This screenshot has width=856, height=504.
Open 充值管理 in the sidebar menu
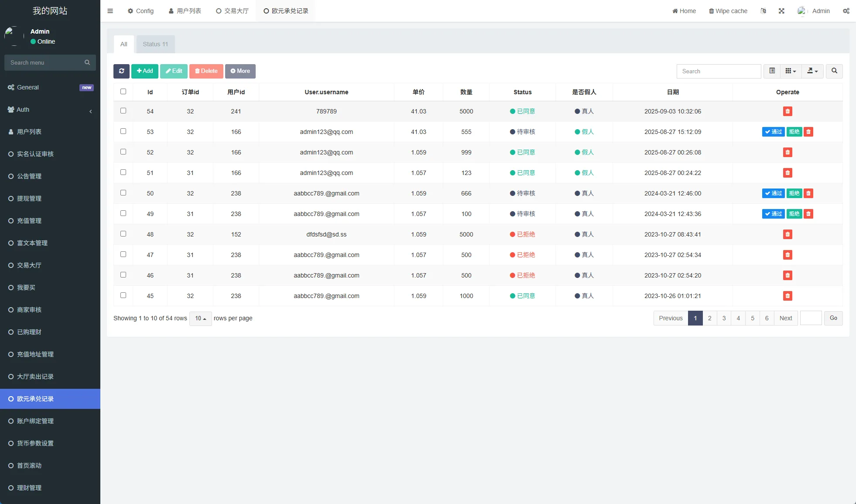(29, 221)
